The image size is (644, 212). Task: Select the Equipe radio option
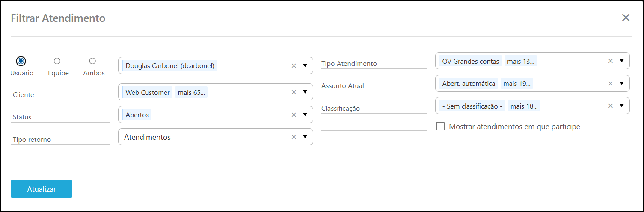click(57, 61)
